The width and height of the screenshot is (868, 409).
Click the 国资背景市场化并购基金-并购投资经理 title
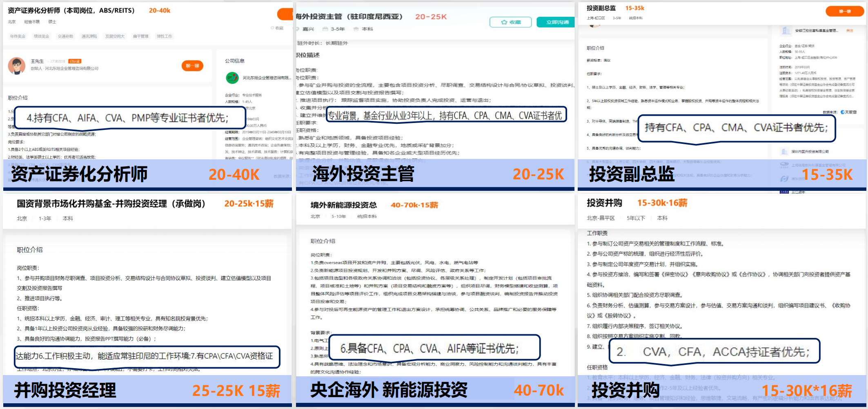pos(111,203)
